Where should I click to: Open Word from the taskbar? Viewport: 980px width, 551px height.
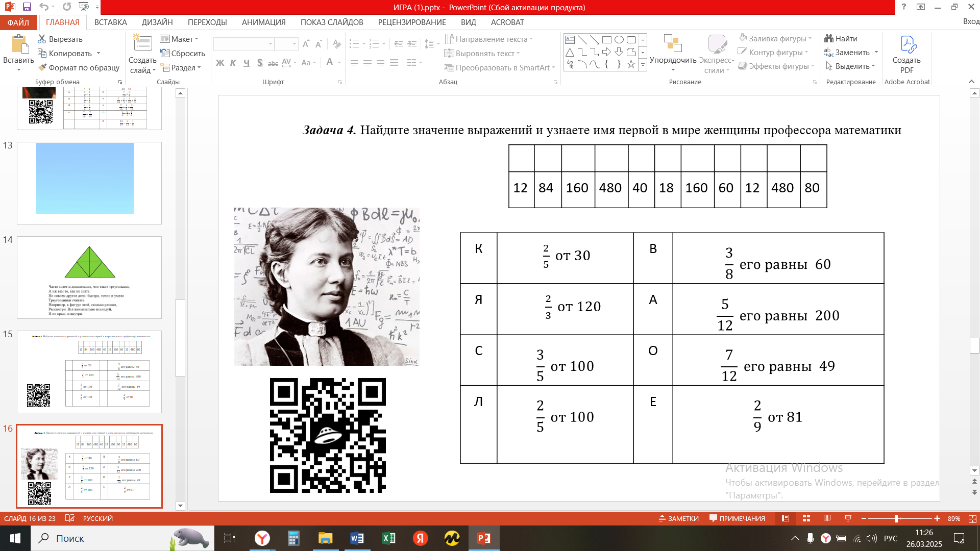tap(357, 538)
